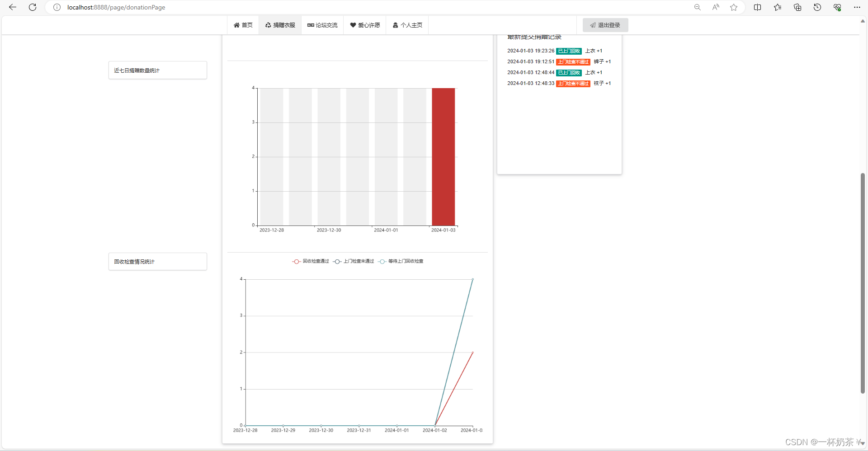Go back to the previous browser page
This screenshot has width=868, height=451.
pyautogui.click(x=12, y=7)
